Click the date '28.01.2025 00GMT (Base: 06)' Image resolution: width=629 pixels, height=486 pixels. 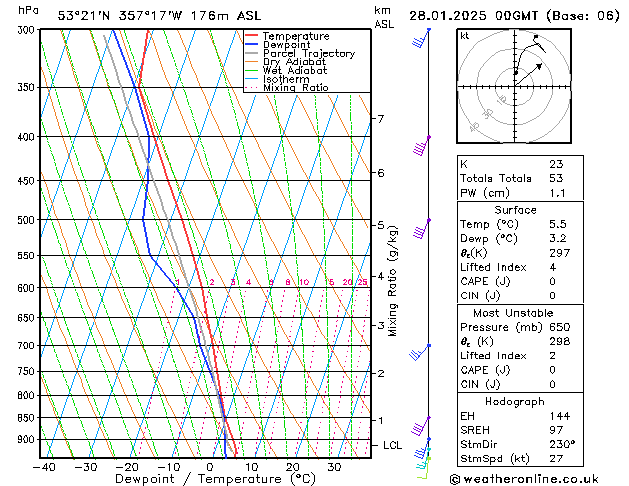pos(514,16)
